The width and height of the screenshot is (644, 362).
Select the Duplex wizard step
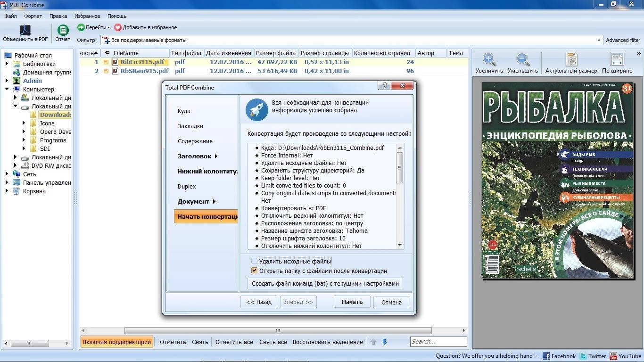pyautogui.click(x=187, y=186)
